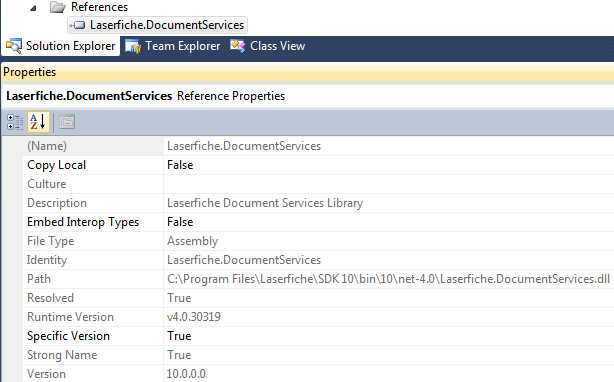The width and height of the screenshot is (614, 382).
Task: Click the Resolved True value
Action: (x=179, y=298)
